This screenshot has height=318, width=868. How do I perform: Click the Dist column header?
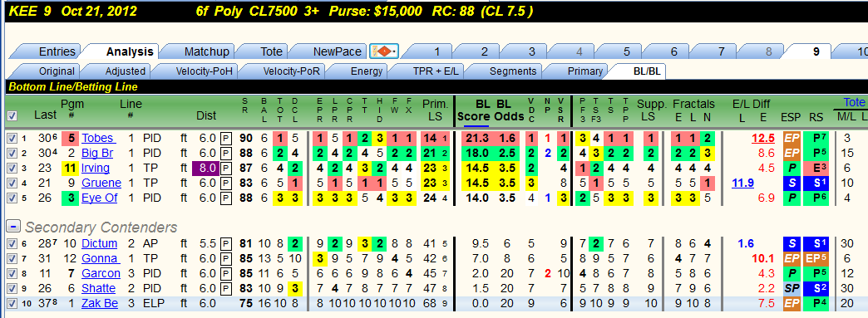coord(206,115)
